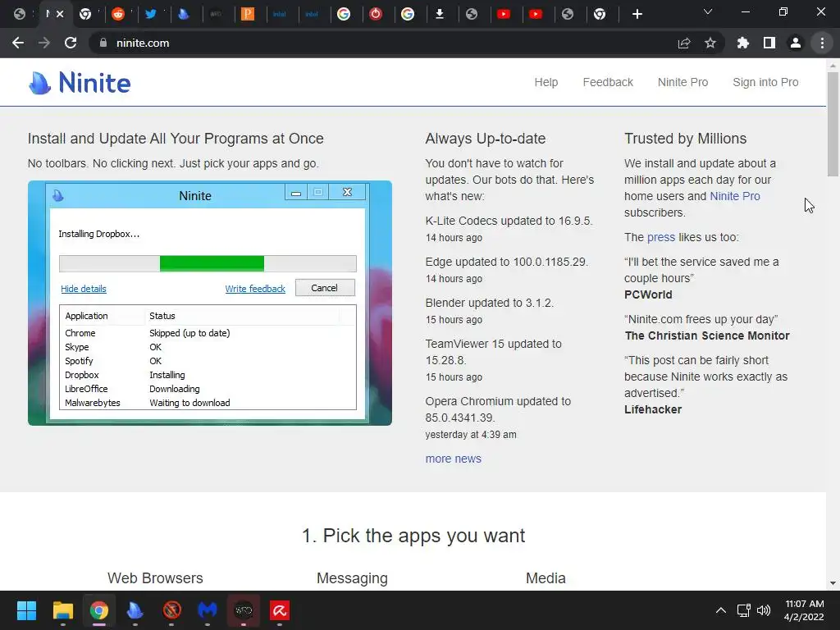Click the 'Media' category heading
This screenshot has height=630, width=840.
pyautogui.click(x=546, y=578)
